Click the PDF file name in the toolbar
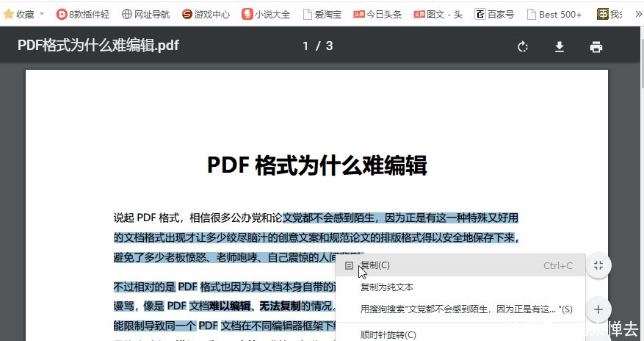 (98, 45)
